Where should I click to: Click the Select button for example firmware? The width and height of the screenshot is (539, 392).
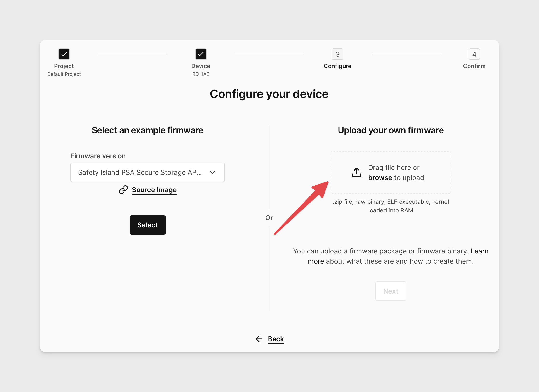pyautogui.click(x=147, y=224)
